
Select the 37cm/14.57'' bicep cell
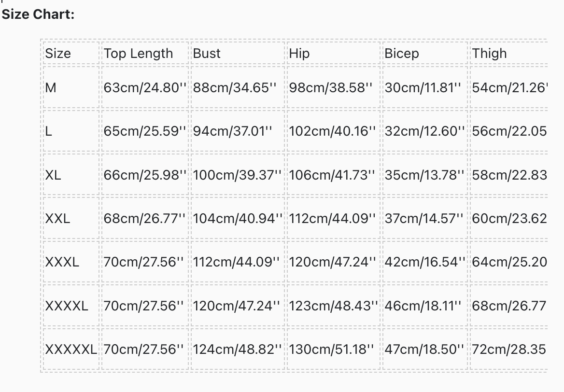(x=425, y=218)
